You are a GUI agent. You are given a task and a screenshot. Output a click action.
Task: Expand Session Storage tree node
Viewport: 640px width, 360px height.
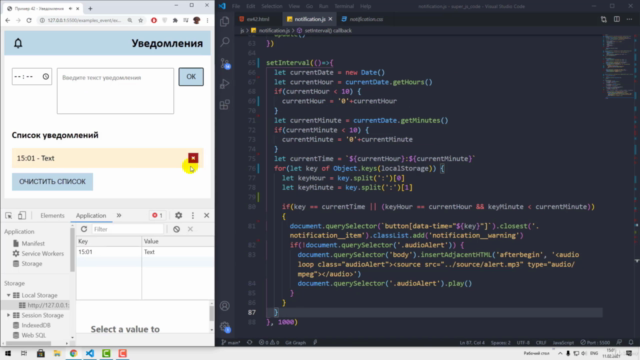point(8,315)
